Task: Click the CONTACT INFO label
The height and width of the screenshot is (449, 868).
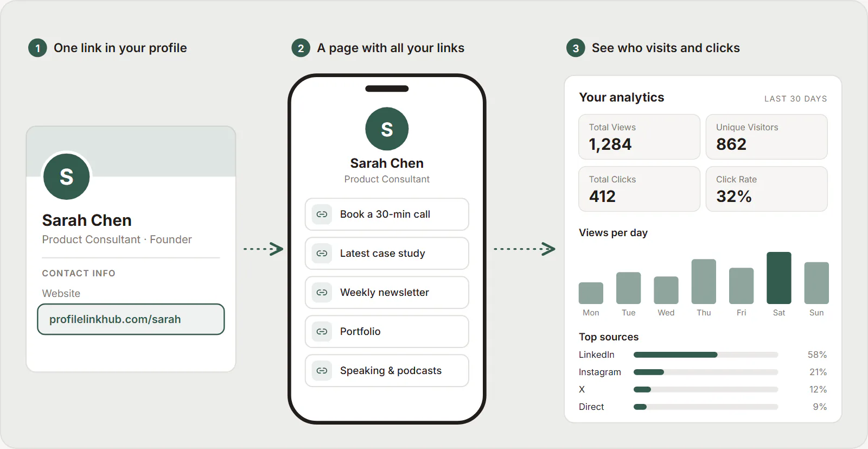Action: click(79, 273)
